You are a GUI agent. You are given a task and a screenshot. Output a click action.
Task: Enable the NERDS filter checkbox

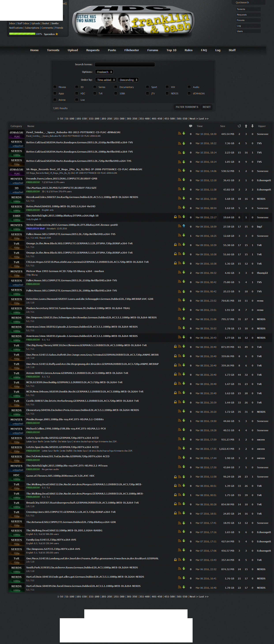coord(167,93)
